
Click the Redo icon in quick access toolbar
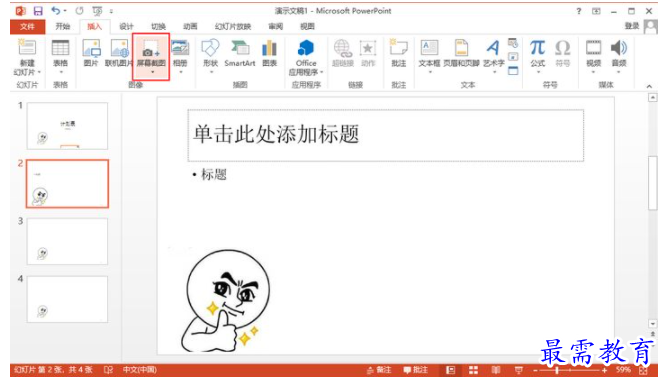79,11
